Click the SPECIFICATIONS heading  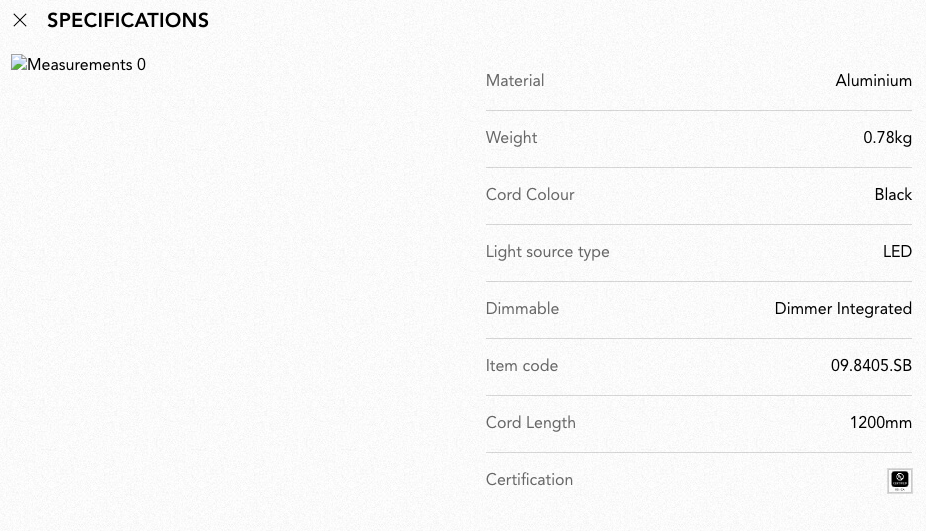coord(128,21)
